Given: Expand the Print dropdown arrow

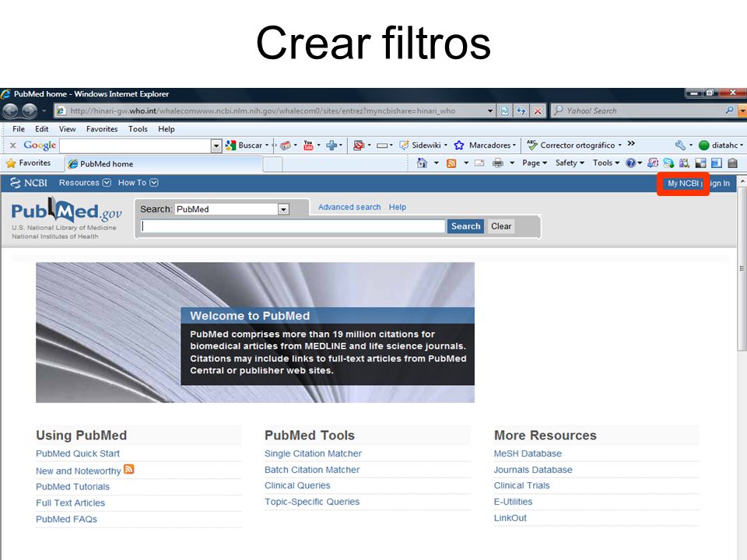Looking at the screenshot, I should pos(512,163).
